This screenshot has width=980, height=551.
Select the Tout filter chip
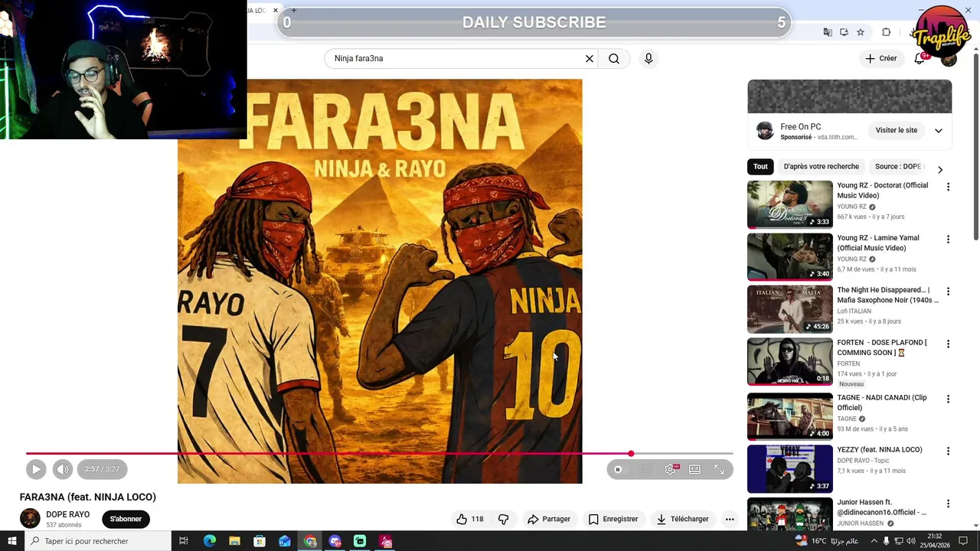[760, 166]
